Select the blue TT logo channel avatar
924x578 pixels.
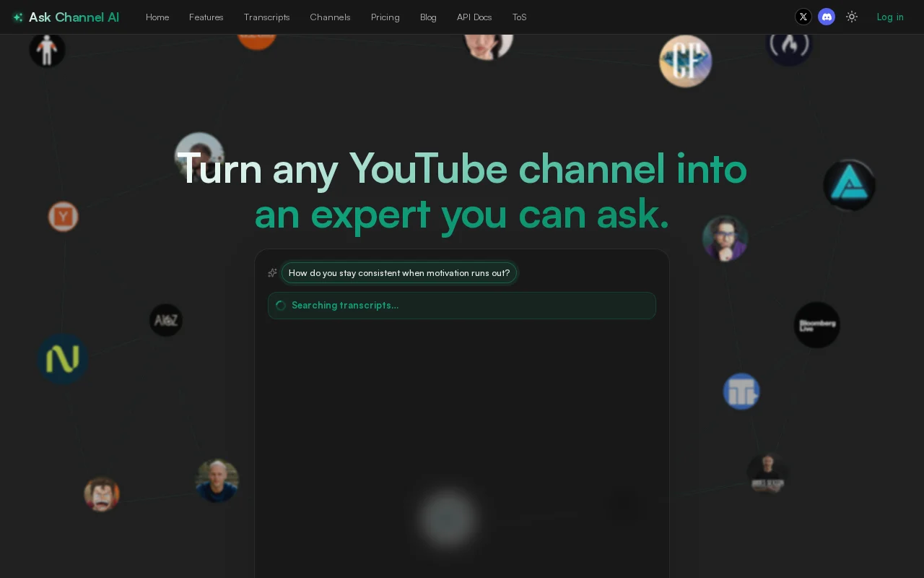click(x=741, y=392)
